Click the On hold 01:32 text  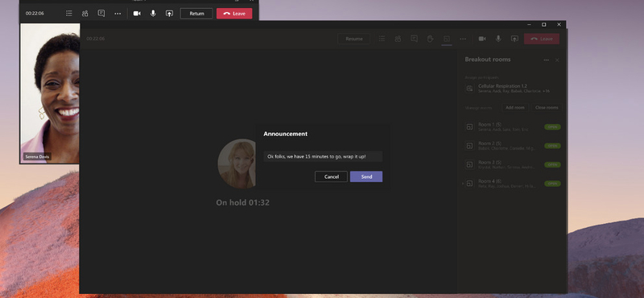[243, 202]
